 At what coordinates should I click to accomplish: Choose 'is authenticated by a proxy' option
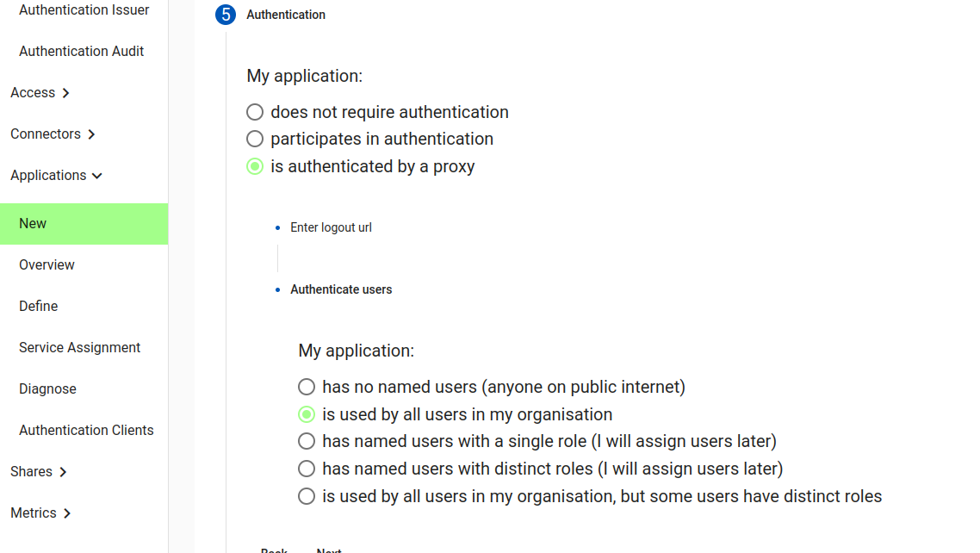[255, 166]
